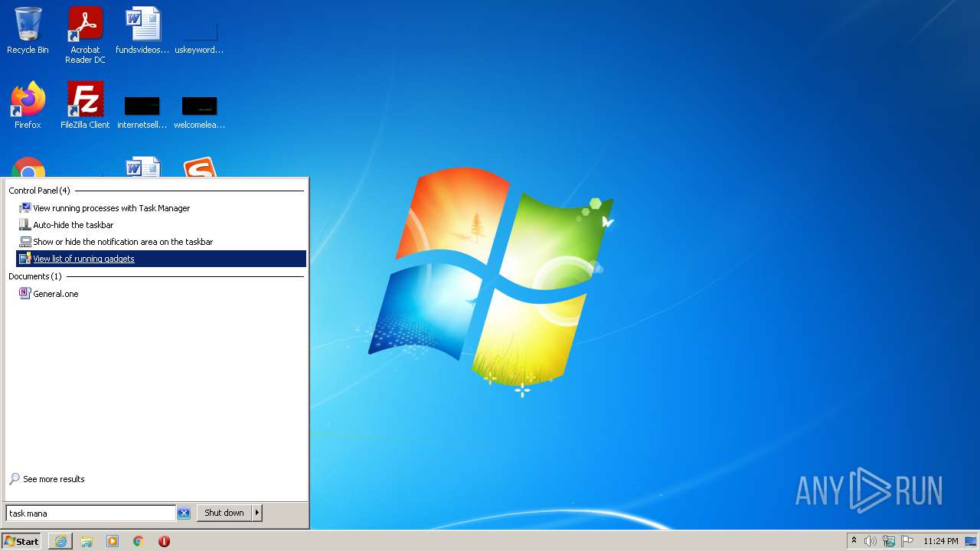The width and height of the screenshot is (980, 551).
Task: Open Internet Explorer from the taskbar
Action: click(60, 541)
